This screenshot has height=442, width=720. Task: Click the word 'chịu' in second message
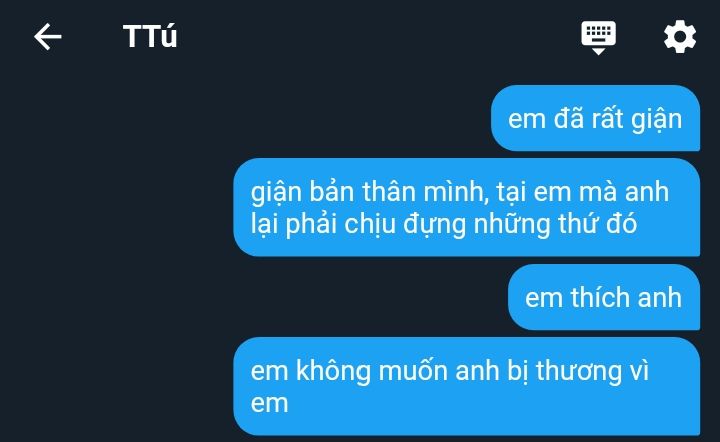(x=370, y=224)
